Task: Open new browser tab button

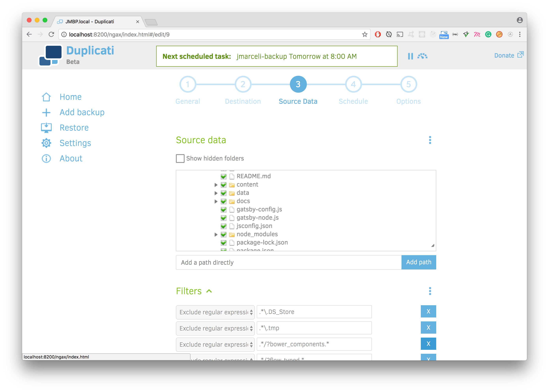Action: click(151, 22)
